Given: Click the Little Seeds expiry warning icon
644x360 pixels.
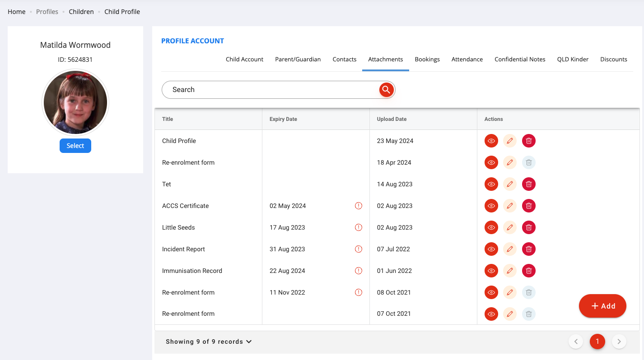Looking at the screenshot, I should click(359, 227).
